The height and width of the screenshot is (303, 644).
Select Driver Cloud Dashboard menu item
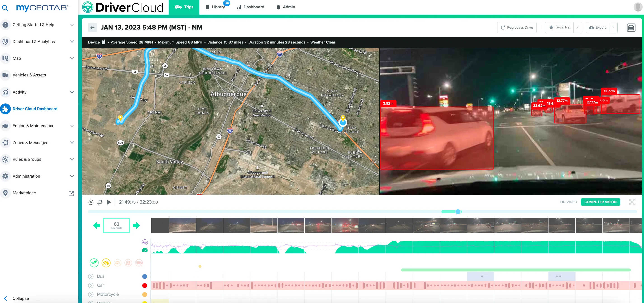point(35,109)
